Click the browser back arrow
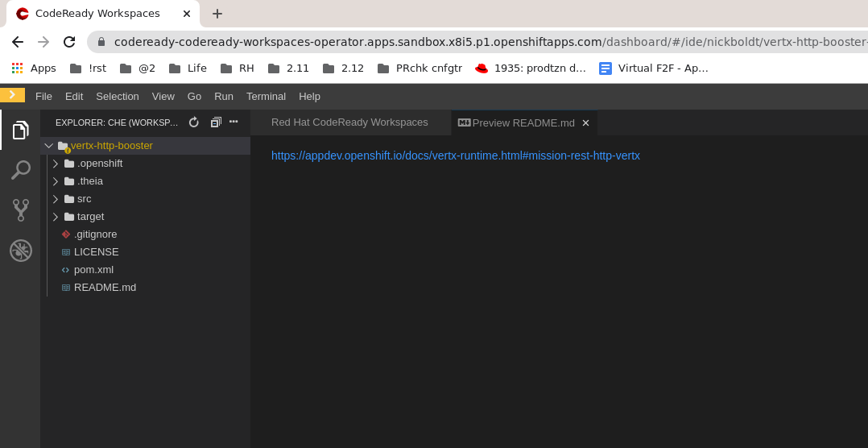Viewport: 868px width, 448px height. point(18,42)
